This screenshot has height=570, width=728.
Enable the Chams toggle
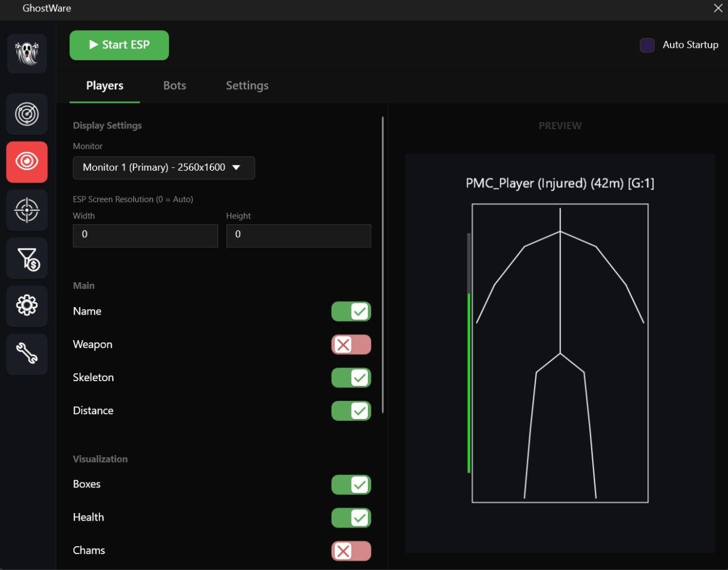point(351,551)
